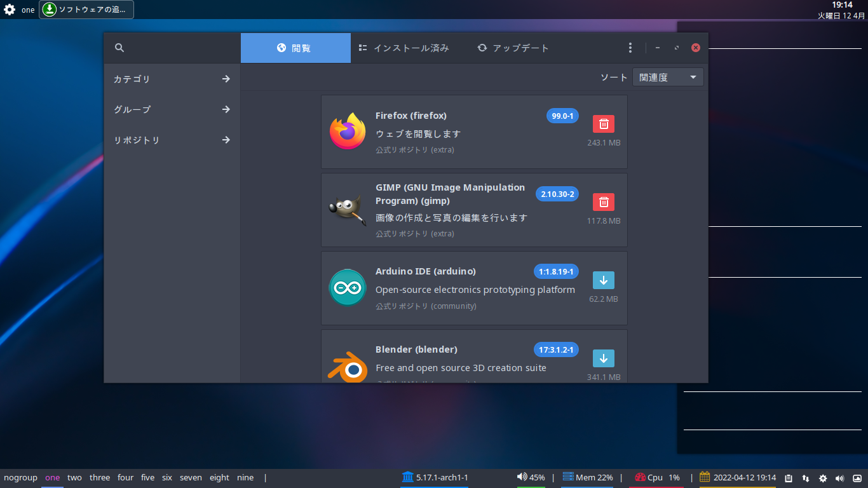Click the nogroup label in bottom bar

pyautogui.click(x=20, y=478)
